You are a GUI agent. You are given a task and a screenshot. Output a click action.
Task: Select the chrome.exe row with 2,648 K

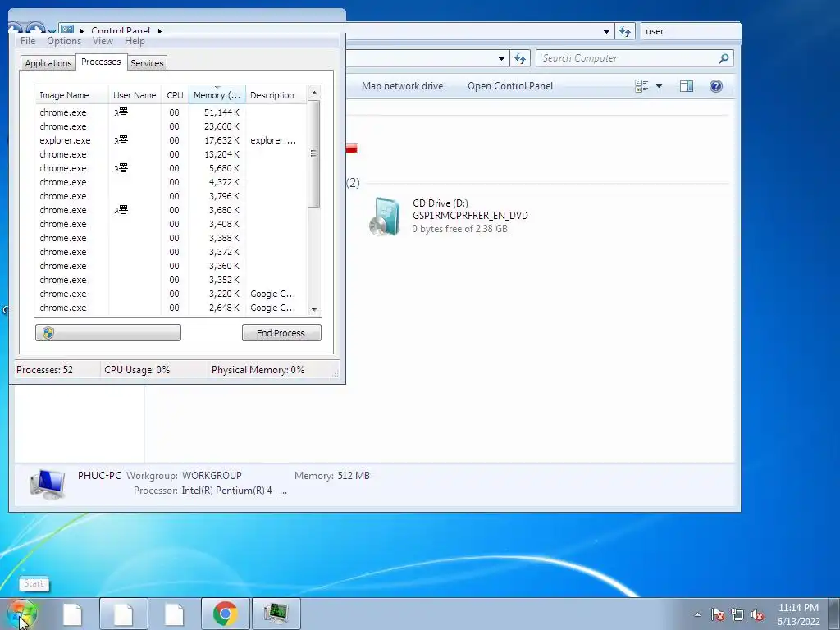[171, 308]
